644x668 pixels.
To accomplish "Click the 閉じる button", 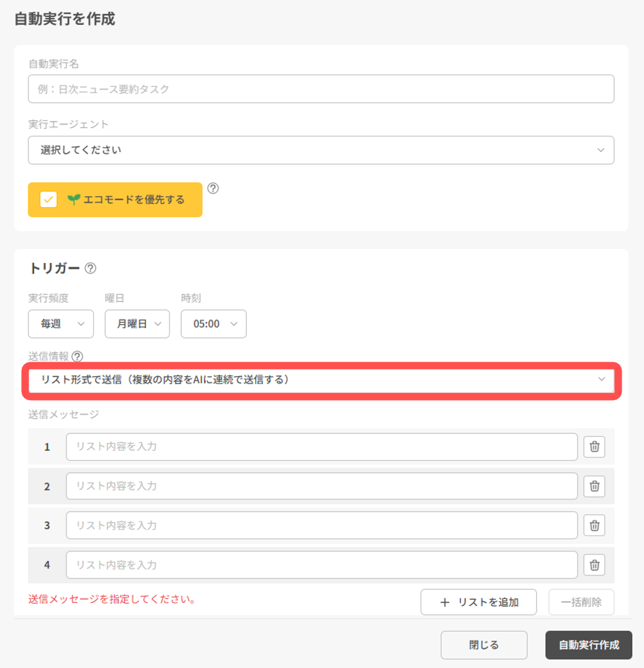I will pos(484,645).
